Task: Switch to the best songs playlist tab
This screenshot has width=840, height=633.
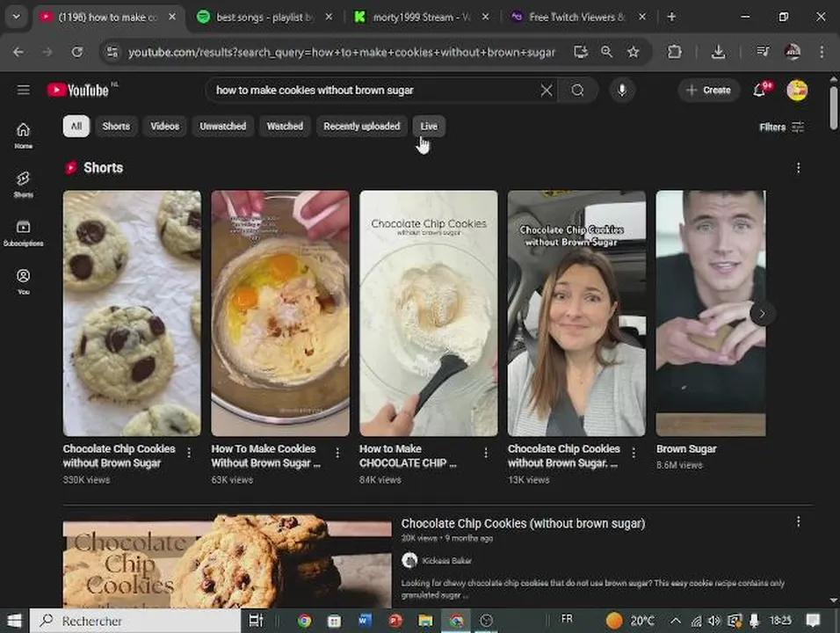Action: pos(264,17)
